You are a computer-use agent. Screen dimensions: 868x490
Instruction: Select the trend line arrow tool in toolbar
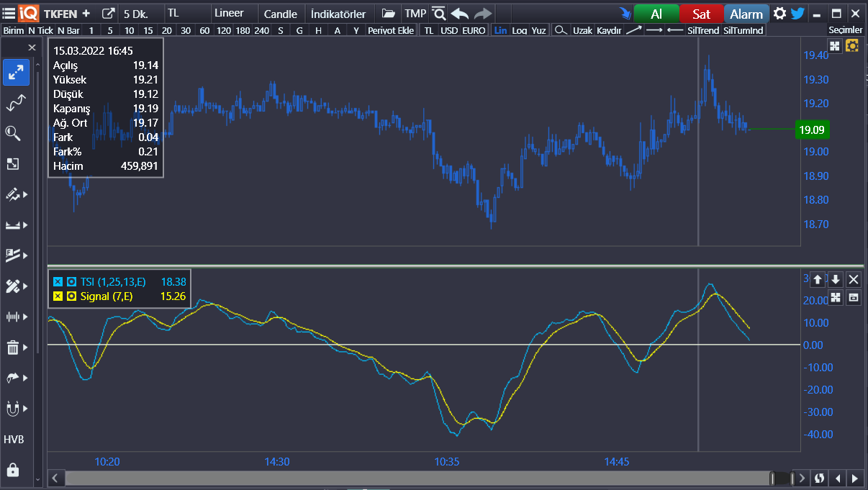(633, 30)
